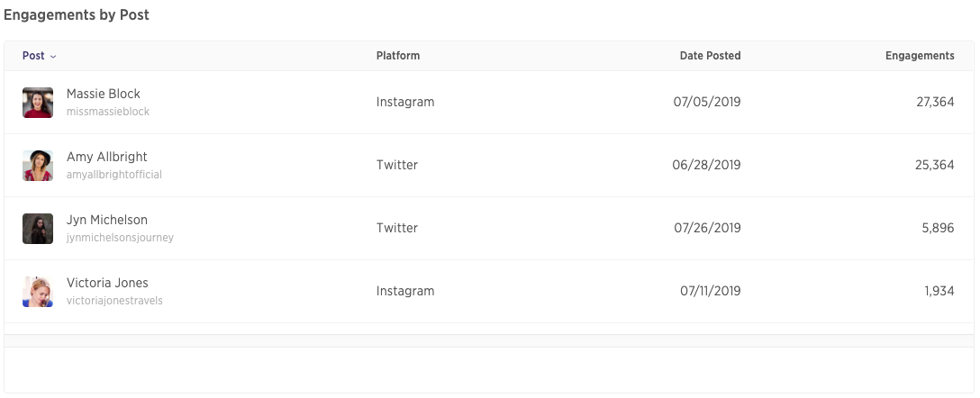Select the 27,364 engagements value

935,102
